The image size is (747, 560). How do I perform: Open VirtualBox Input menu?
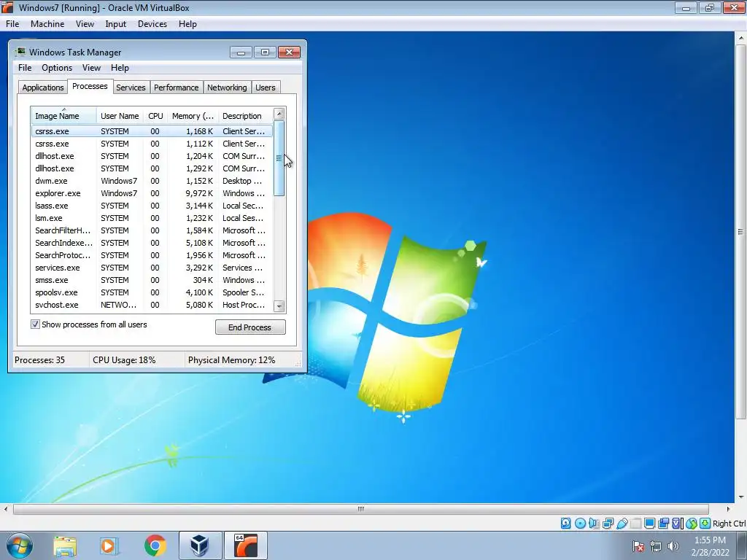click(115, 24)
